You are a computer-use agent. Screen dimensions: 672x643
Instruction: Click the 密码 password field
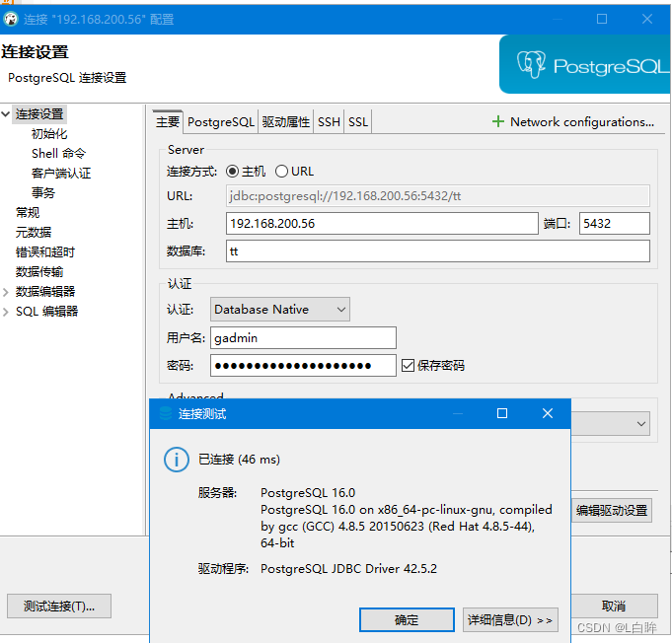click(x=303, y=366)
